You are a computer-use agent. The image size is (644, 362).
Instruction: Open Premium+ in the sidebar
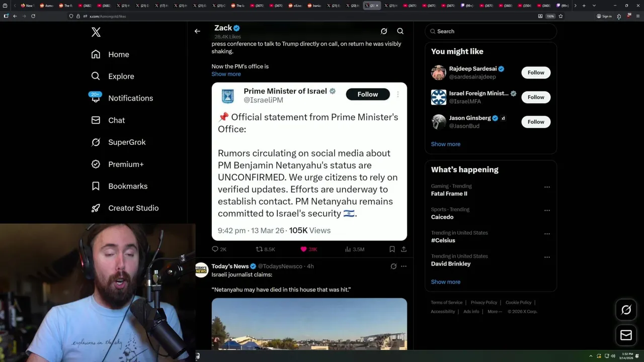(x=117, y=164)
